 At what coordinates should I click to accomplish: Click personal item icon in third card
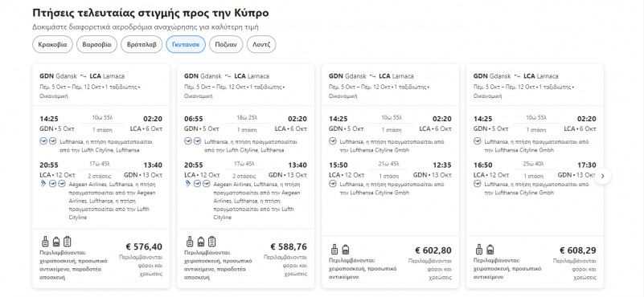[x=346, y=249]
